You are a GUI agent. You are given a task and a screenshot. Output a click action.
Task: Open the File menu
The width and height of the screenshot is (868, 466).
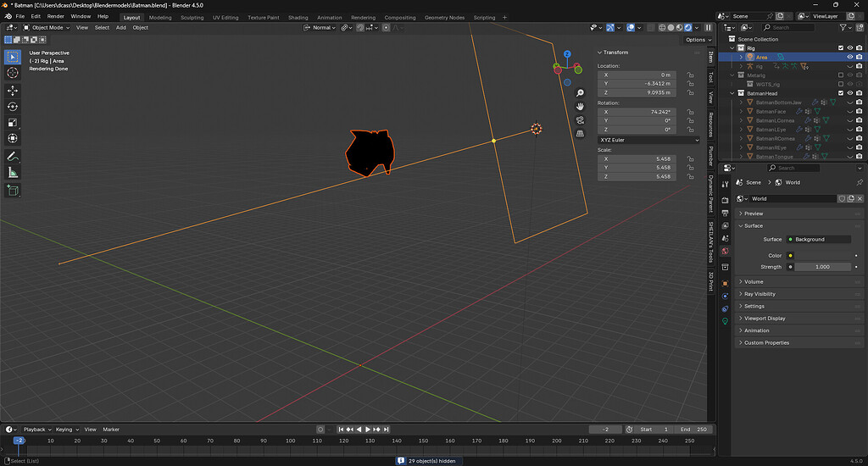click(20, 17)
